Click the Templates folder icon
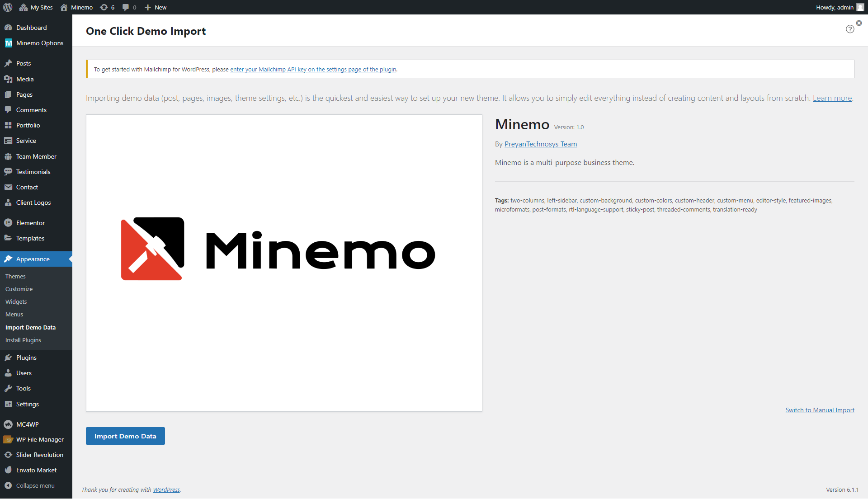This screenshot has height=499, width=868. tap(8, 238)
